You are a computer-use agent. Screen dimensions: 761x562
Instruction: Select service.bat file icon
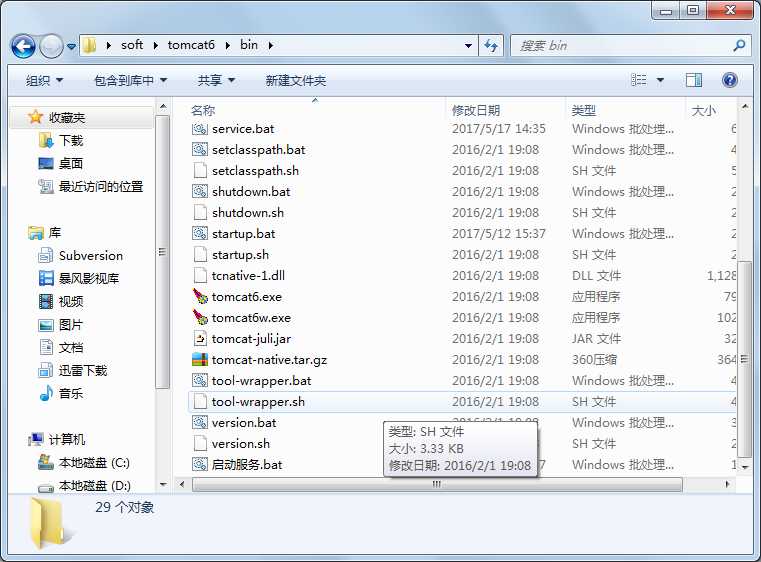199,129
